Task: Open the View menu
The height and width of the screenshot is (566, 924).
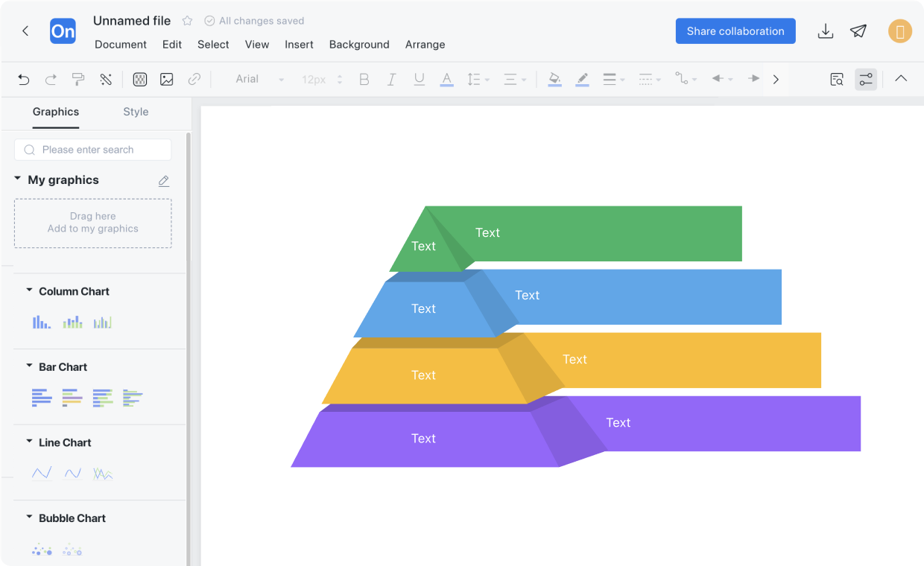Action: 257,45
